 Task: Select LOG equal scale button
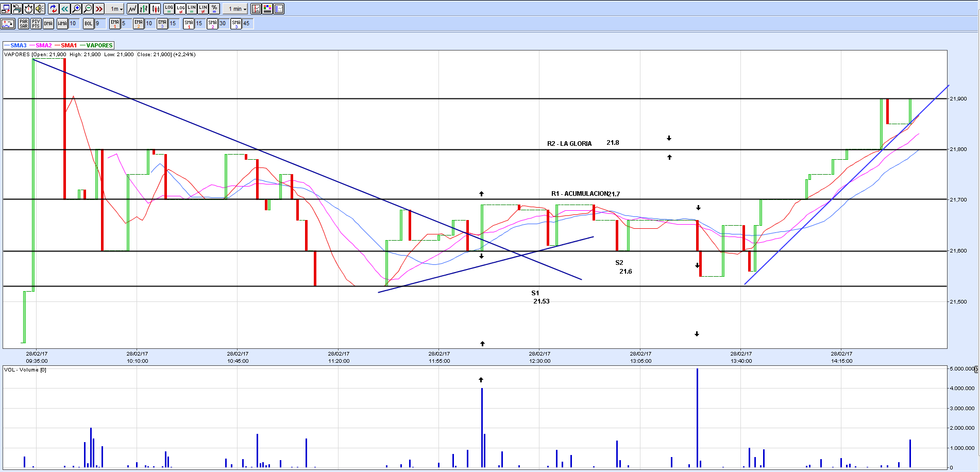(x=169, y=9)
